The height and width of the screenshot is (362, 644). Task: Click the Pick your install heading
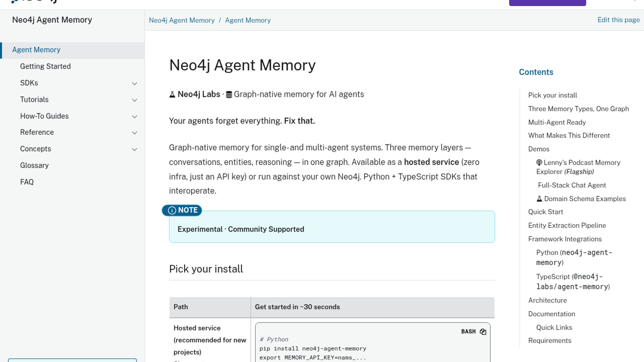tap(206, 269)
